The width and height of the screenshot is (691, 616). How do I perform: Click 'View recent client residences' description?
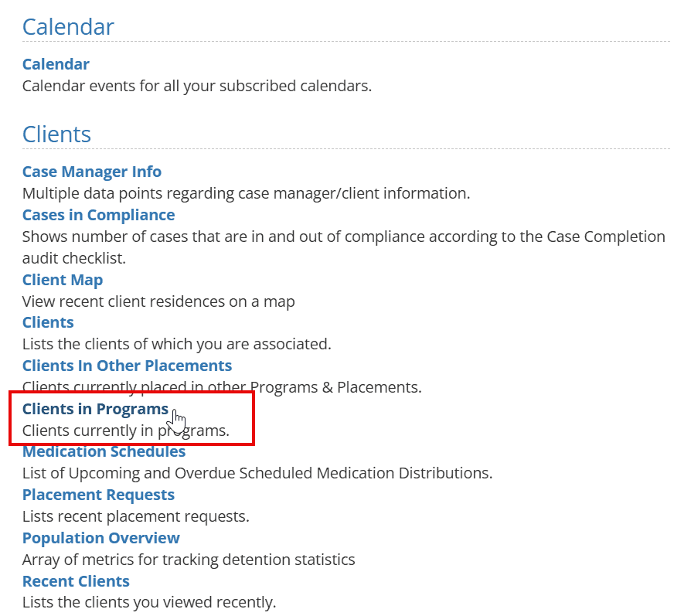coord(158,301)
